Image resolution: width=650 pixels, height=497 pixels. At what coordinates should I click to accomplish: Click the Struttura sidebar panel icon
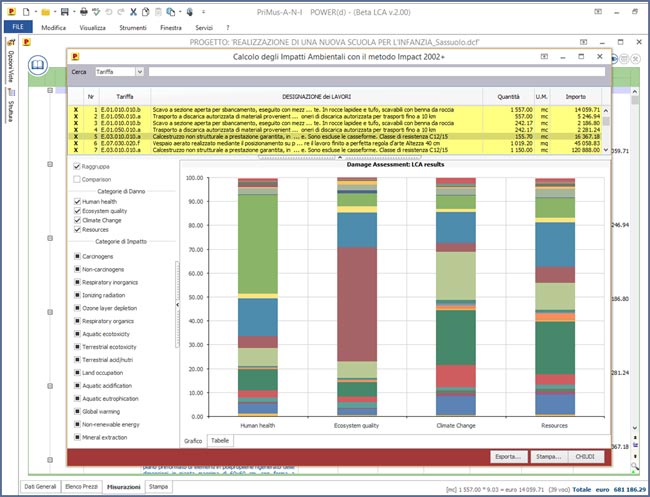(11, 92)
